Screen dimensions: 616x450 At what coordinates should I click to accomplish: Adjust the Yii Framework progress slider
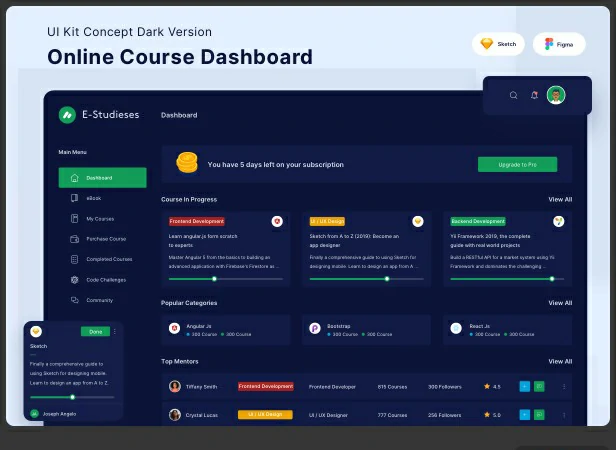tap(552, 279)
